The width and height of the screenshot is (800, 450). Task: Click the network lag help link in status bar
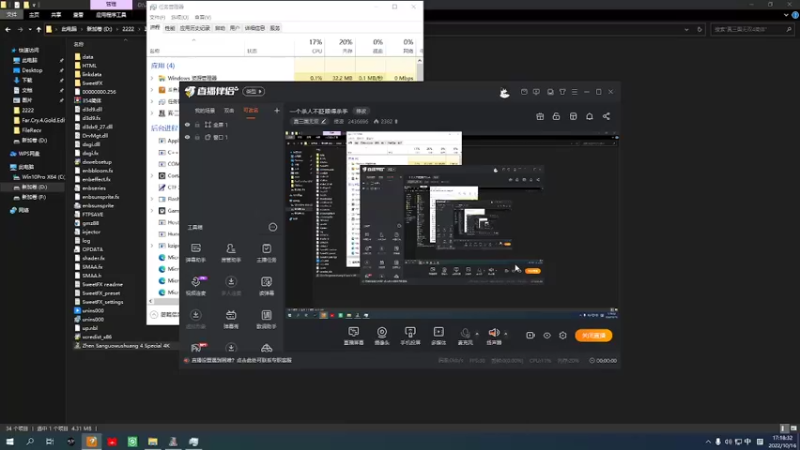coord(241,360)
